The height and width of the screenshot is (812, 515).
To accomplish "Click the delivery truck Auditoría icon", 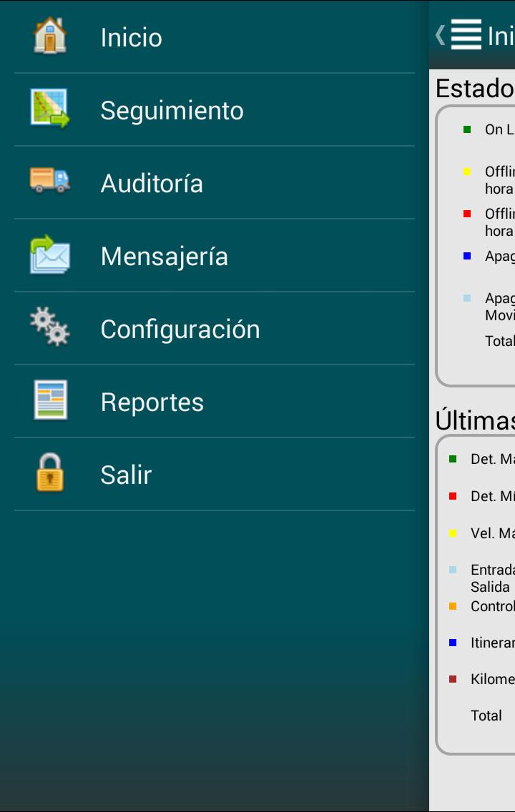I will [x=50, y=180].
